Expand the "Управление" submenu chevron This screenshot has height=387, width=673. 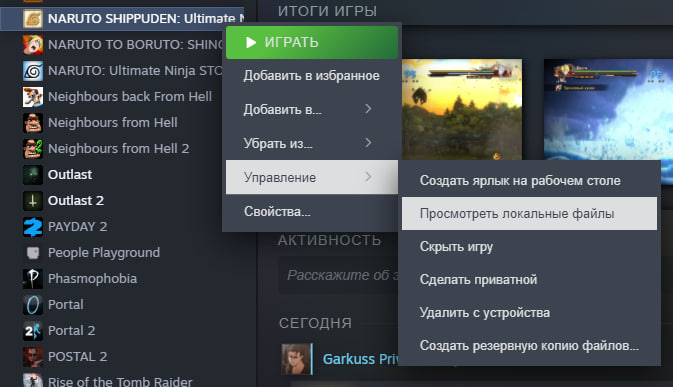[x=368, y=176]
